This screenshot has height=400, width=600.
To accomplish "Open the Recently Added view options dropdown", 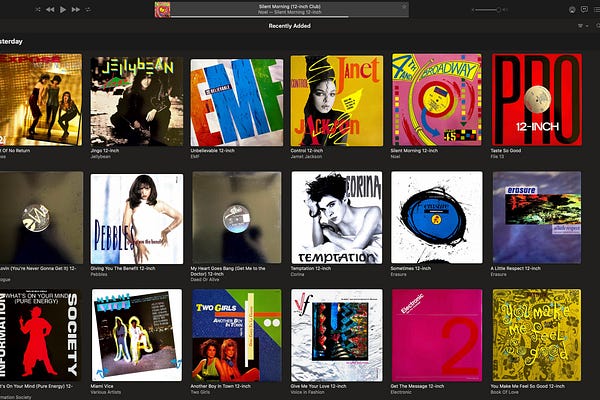I will pos(582,26).
